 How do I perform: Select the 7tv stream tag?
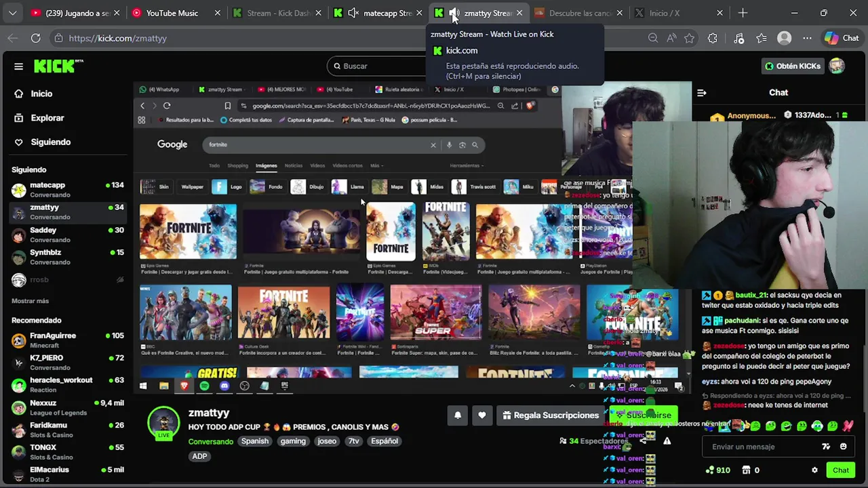pyautogui.click(x=354, y=441)
